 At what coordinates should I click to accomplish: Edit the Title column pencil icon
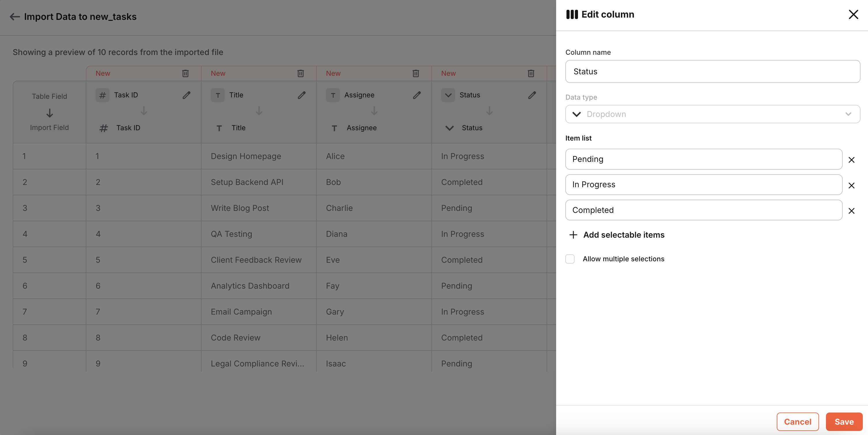(302, 95)
